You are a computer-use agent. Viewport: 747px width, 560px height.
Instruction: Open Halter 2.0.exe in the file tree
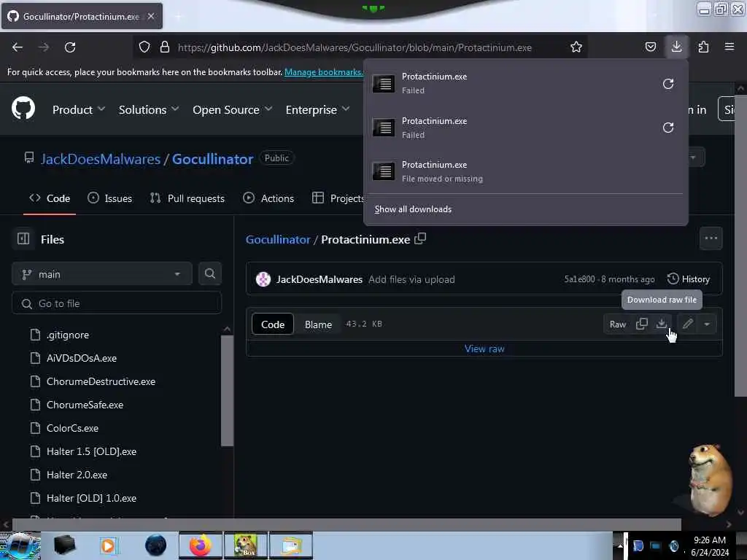click(x=77, y=475)
